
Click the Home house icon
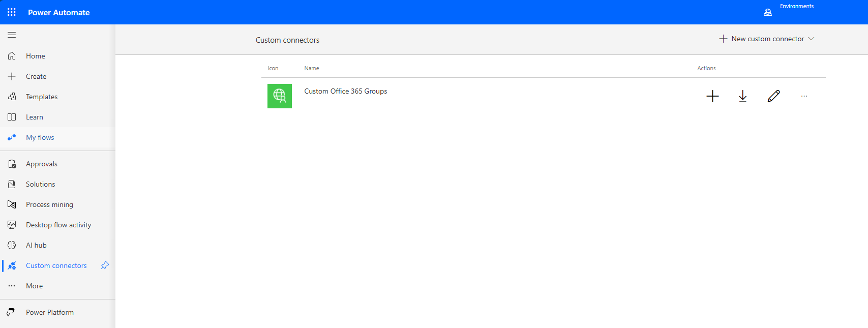coord(12,56)
